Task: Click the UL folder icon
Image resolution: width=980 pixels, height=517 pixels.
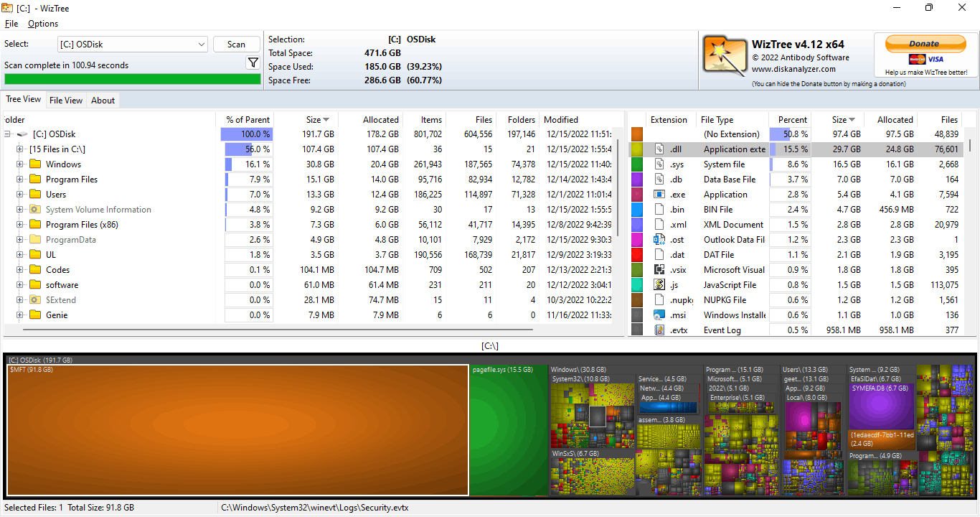Action: pos(34,255)
